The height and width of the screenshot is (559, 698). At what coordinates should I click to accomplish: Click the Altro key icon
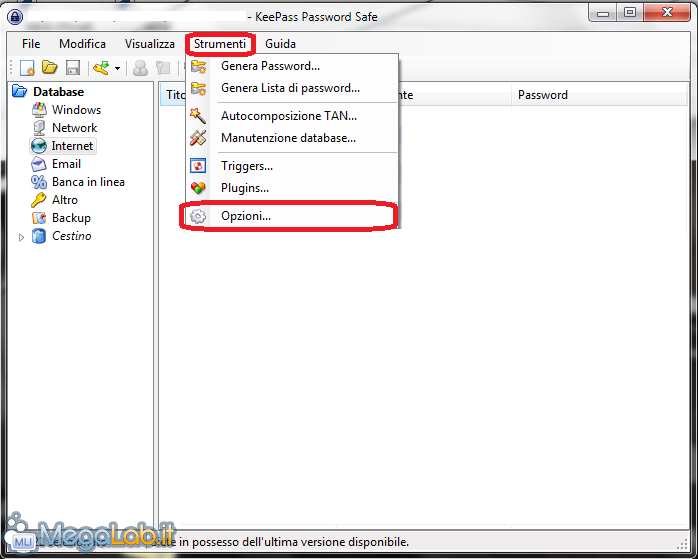coord(39,200)
